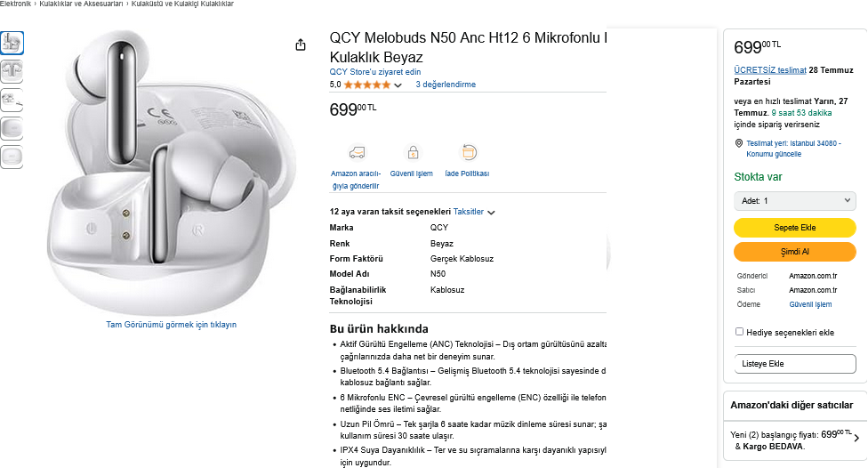868x468 pixels.
Task: Buy now with Şimdi Al button
Action: [x=795, y=252]
